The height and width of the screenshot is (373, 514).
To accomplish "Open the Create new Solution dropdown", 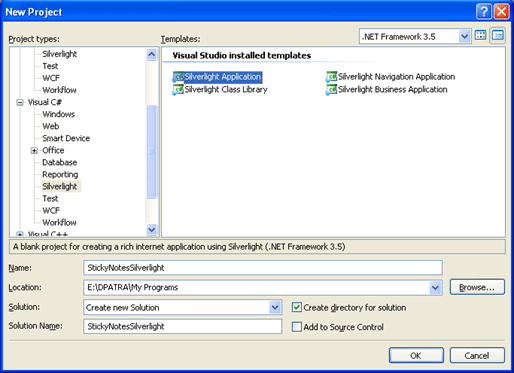I will [x=275, y=307].
